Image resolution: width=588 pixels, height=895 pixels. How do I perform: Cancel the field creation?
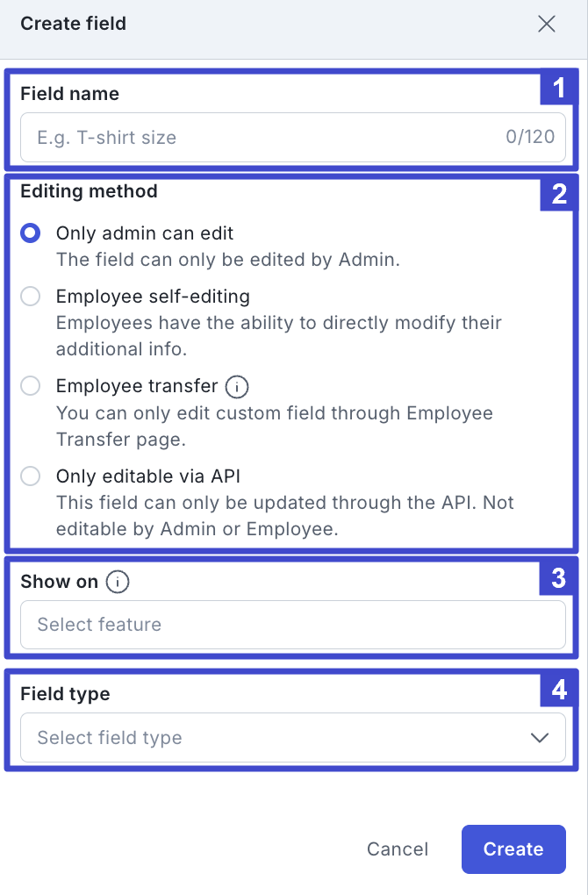pyautogui.click(x=398, y=848)
